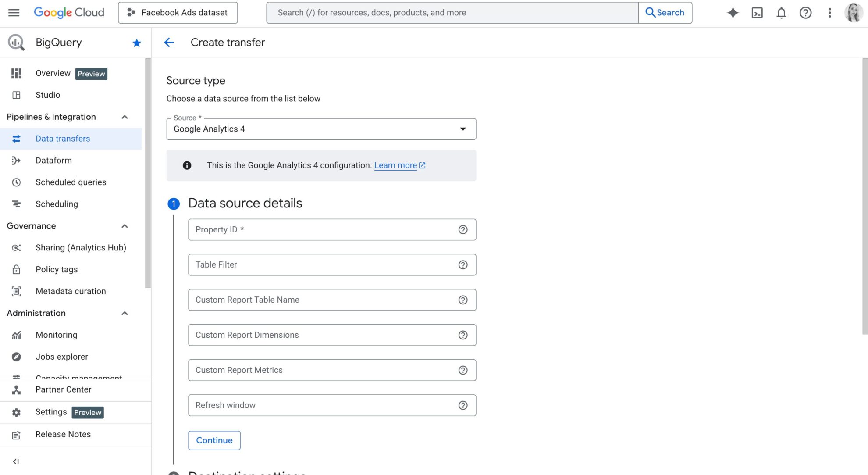The height and width of the screenshot is (475, 868).
Task: Click the Settings gear icon
Action: [16, 412]
